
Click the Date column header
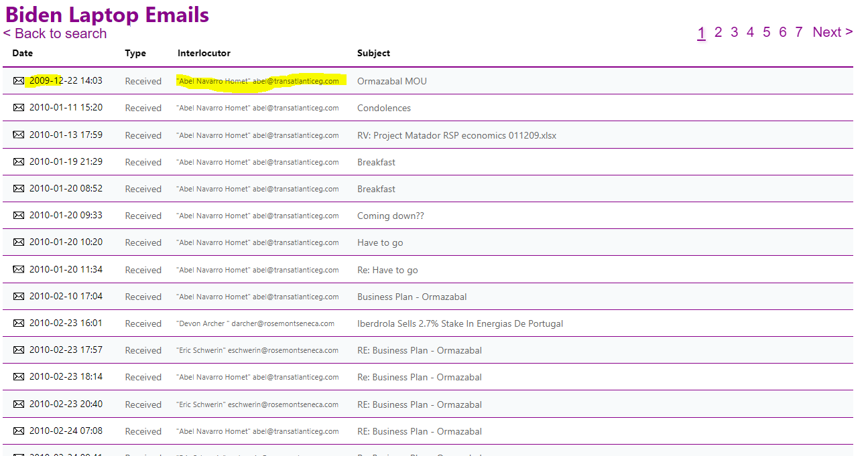click(x=22, y=53)
